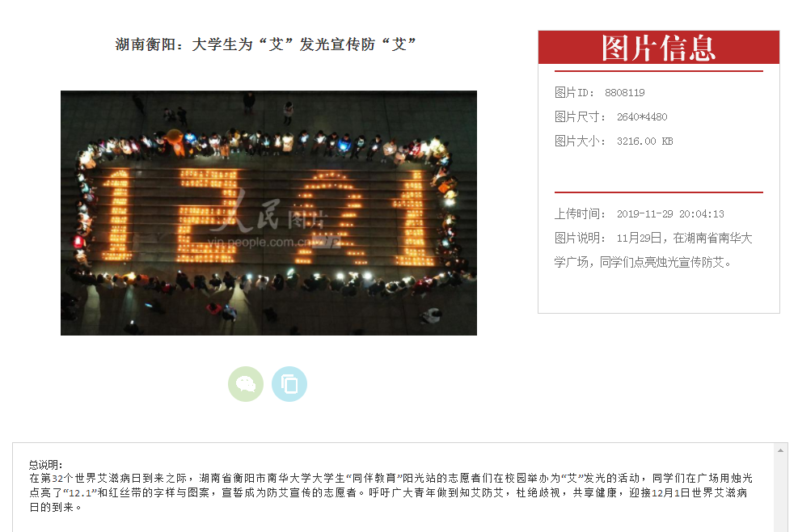Click the upload timestamp 2019-11-29 20:04:13

670,214
